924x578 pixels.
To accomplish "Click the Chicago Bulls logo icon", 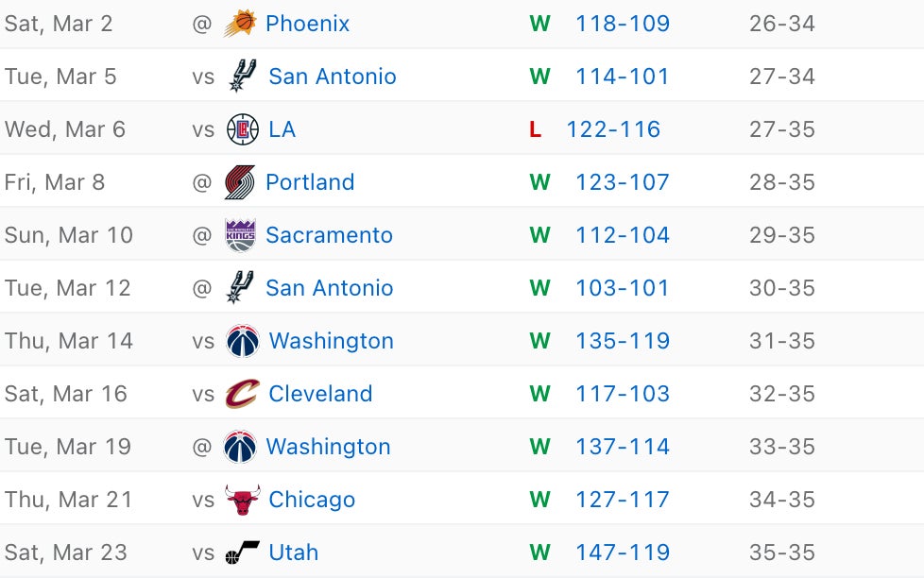I will (x=242, y=500).
